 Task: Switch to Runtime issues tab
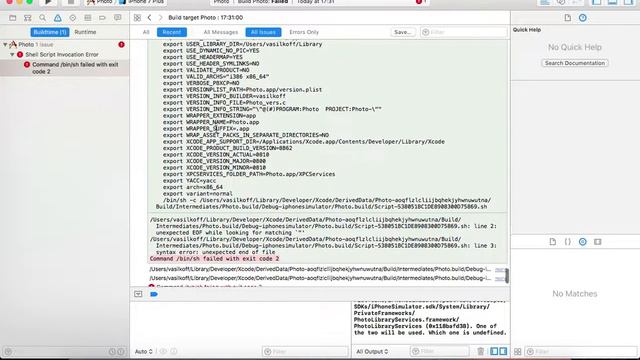coord(85,32)
